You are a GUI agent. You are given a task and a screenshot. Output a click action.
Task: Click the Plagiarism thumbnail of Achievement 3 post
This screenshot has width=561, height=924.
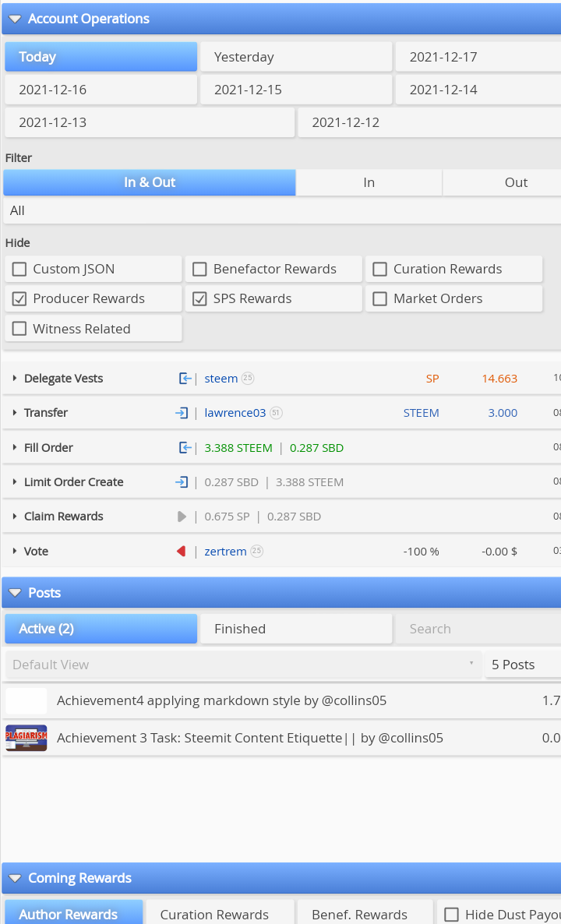[26, 738]
